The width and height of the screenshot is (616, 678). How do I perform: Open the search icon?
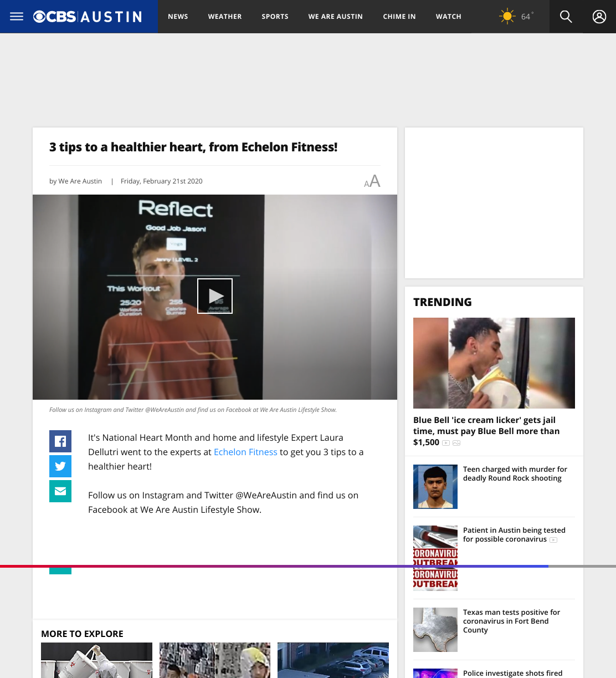(x=566, y=17)
